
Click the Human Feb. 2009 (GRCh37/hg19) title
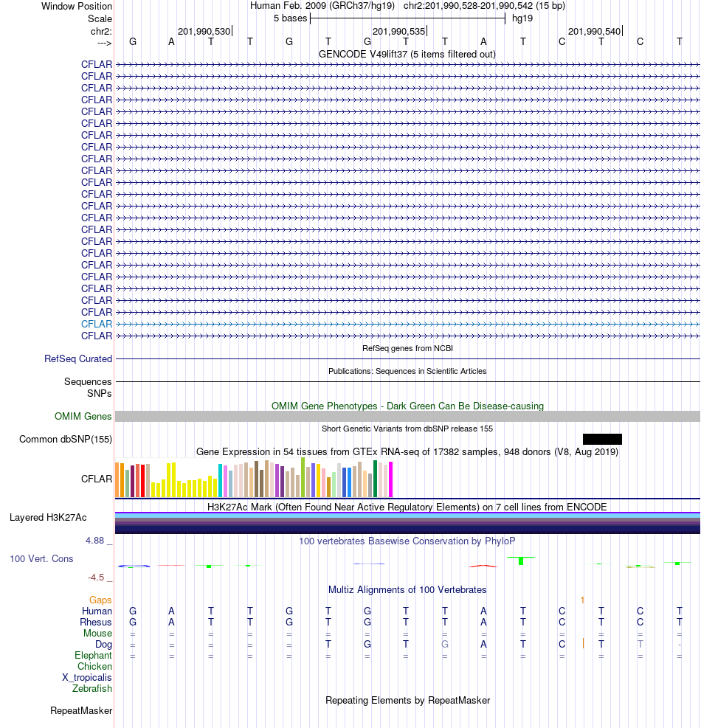(x=322, y=6)
